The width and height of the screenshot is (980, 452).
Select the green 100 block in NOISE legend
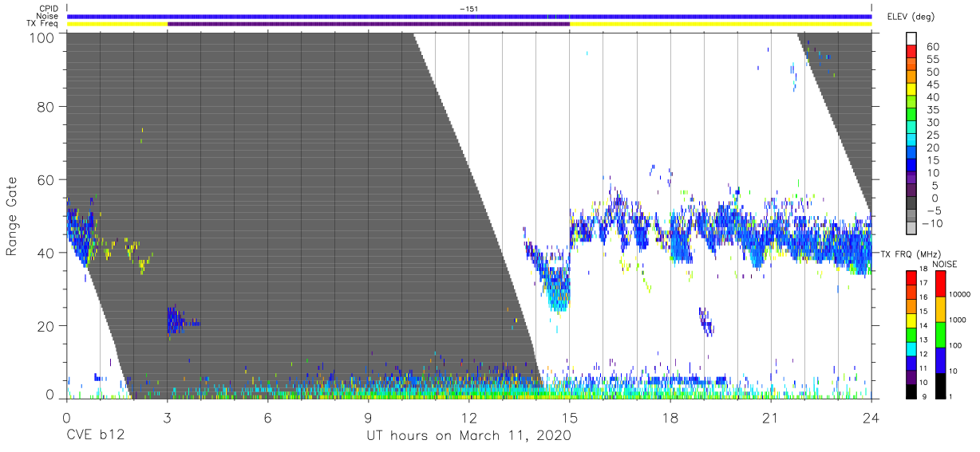click(939, 334)
